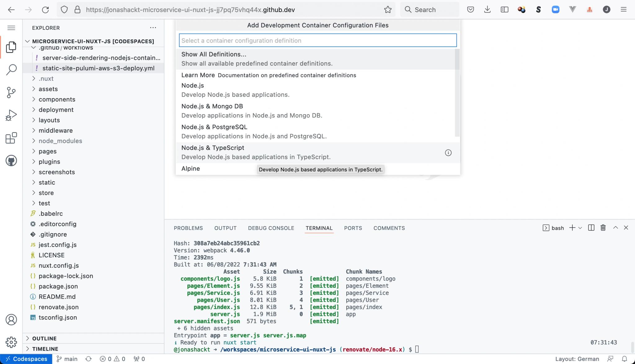Open the Run and Debug view
This screenshot has height=364, width=635.
11,115
